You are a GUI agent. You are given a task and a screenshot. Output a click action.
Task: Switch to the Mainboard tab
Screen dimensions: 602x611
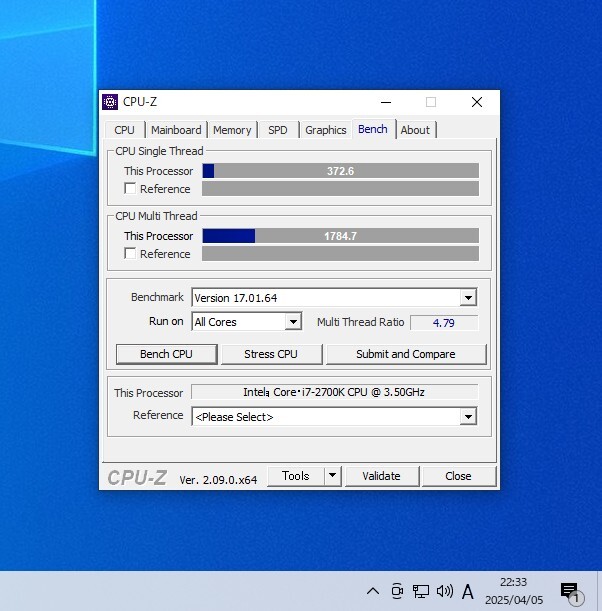(176, 130)
